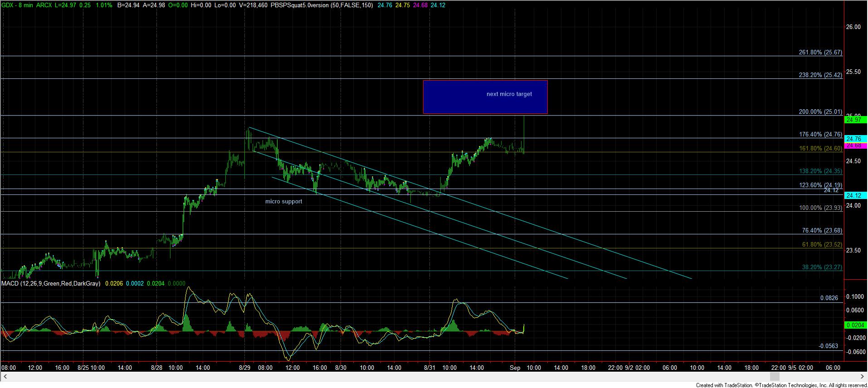Click the cyan 24.12 price axis marker
Image resolution: width=868 pixels, height=388 pixels.
pos(855,195)
